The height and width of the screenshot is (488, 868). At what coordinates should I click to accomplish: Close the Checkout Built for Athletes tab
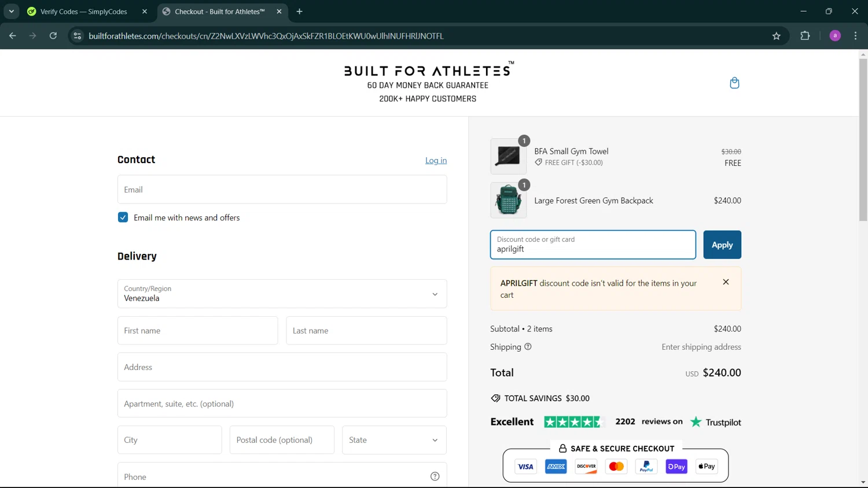279,12
